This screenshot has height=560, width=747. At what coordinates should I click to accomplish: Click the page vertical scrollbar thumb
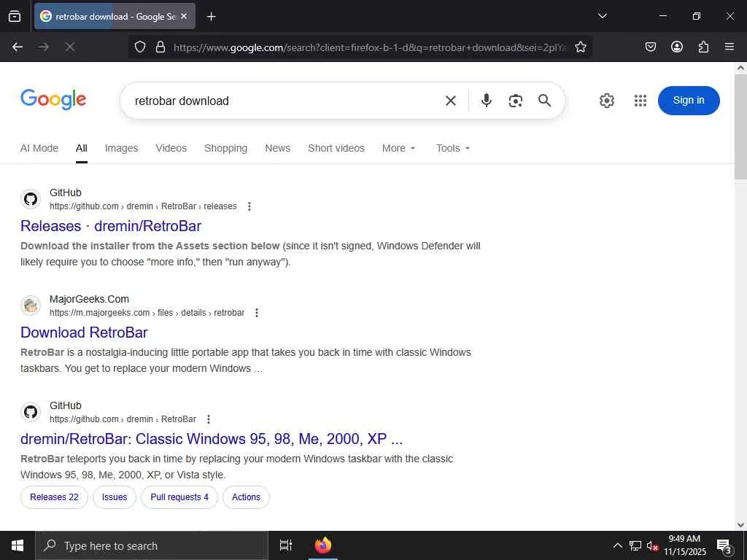coord(740,127)
